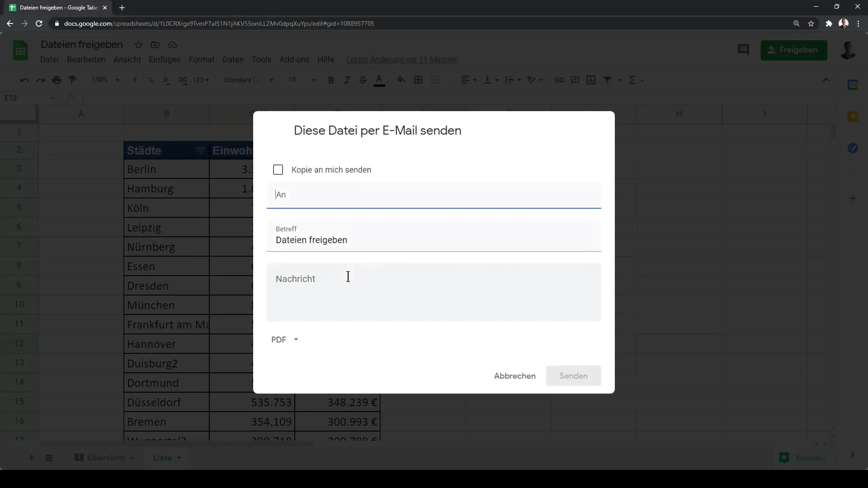The image size is (868, 488).
Task: Click the undo icon
Action: tap(24, 80)
